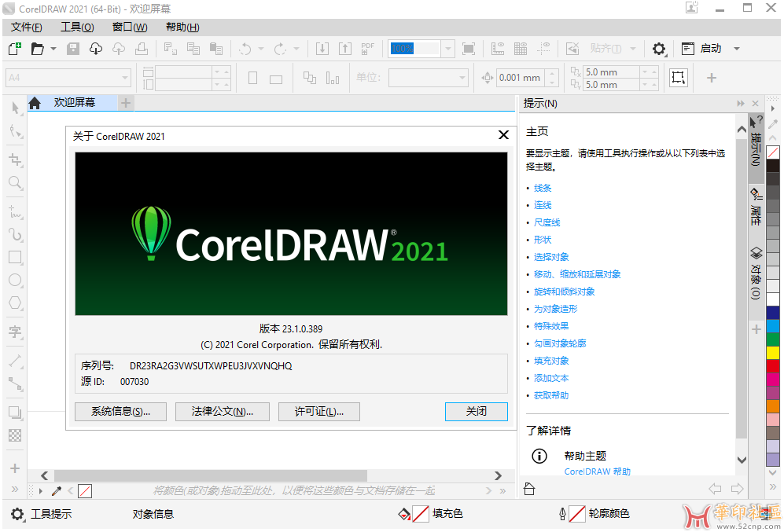The image size is (784, 532).
Task: Click the Redo arrow icon
Action: [280, 49]
